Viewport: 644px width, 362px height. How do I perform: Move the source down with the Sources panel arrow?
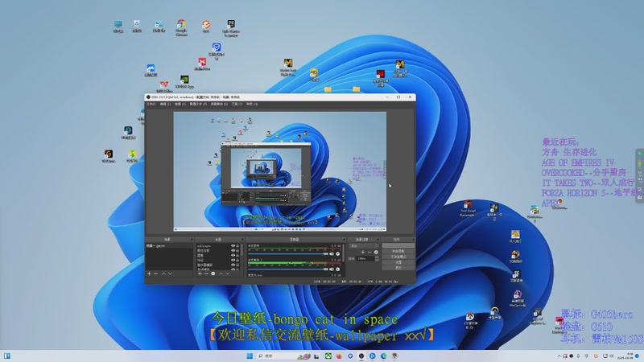tap(228, 274)
